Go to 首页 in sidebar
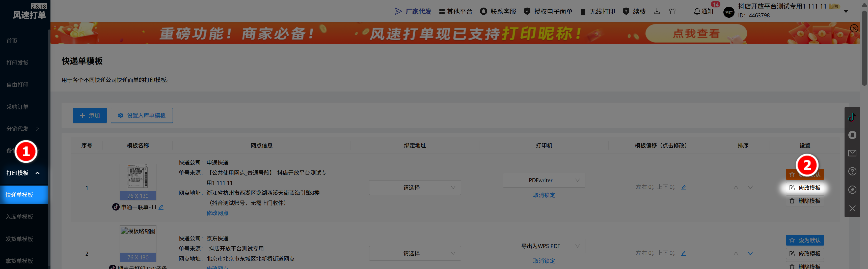Image resolution: width=868 pixels, height=269 pixels. [12, 41]
